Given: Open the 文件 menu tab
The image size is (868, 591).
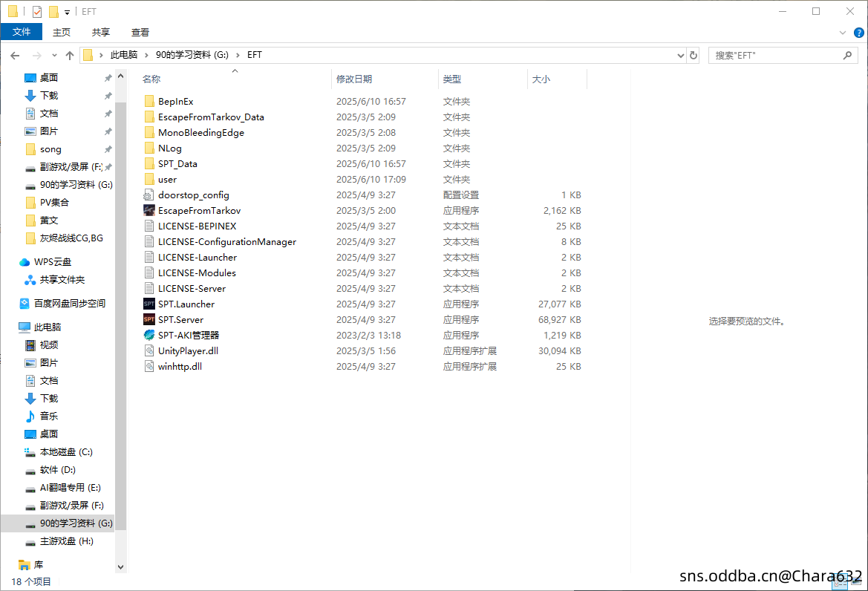Looking at the screenshot, I should pos(22,32).
